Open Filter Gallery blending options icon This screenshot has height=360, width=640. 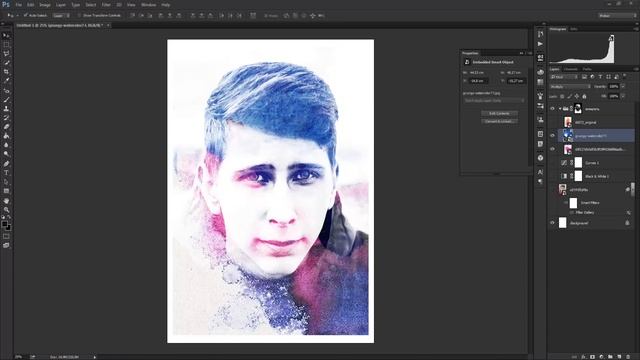click(x=629, y=213)
